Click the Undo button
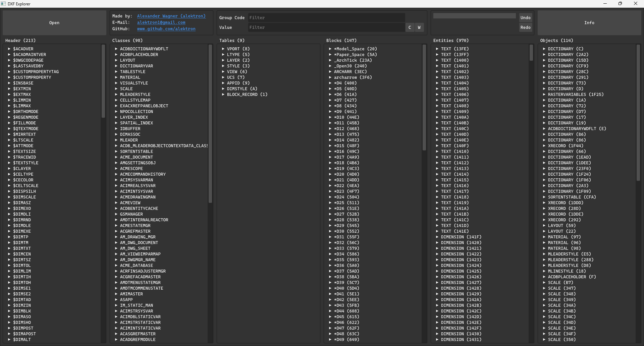Screen dimensions: 644x346 (525, 18)
